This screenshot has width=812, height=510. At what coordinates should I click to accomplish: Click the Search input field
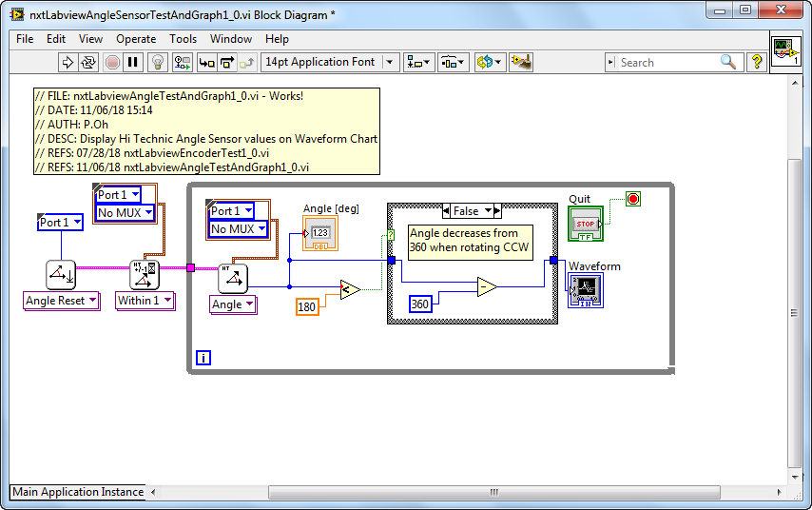[x=668, y=63]
